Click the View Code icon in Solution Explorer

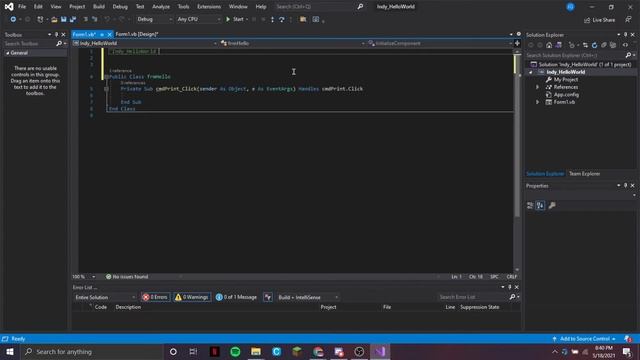coord(625,45)
